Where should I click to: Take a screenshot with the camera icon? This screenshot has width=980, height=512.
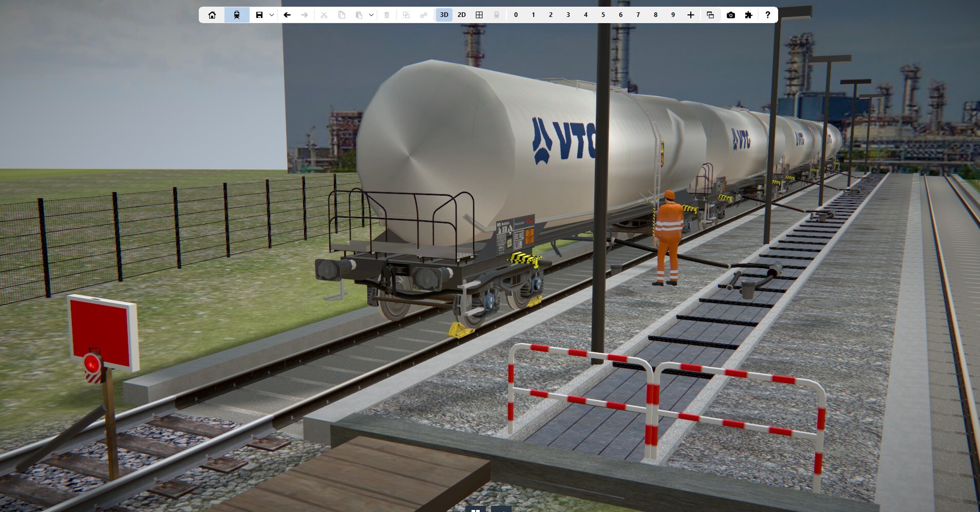(x=731, y=15)
